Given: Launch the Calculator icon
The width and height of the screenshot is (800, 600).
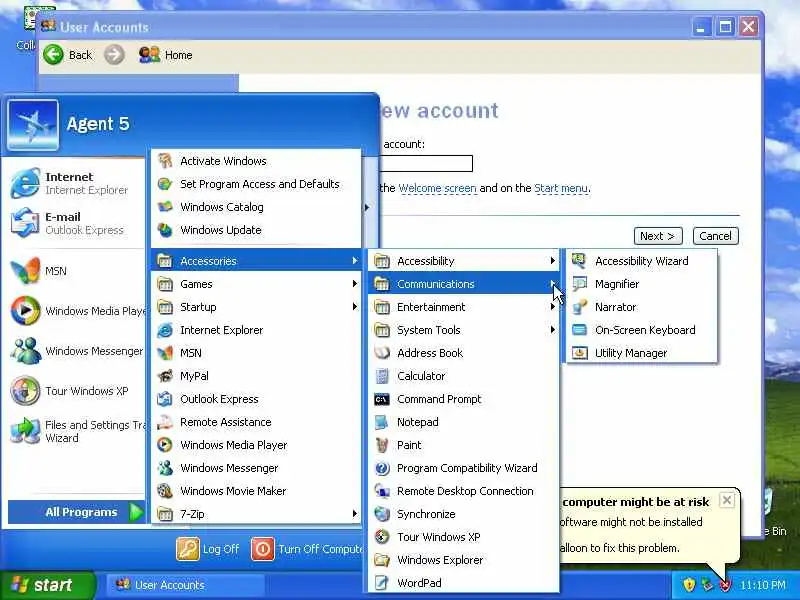Looking at the screenshot, I should 382,376.
